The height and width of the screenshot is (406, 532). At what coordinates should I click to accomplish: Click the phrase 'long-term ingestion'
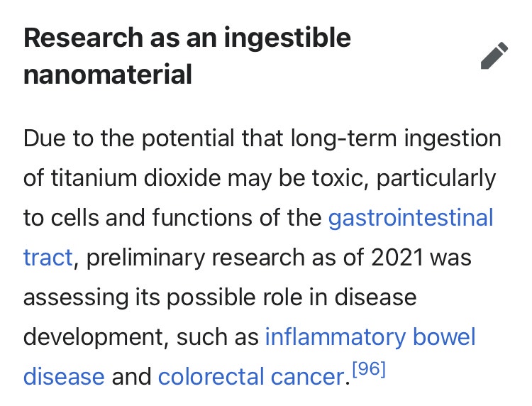[x=395, y=138]
